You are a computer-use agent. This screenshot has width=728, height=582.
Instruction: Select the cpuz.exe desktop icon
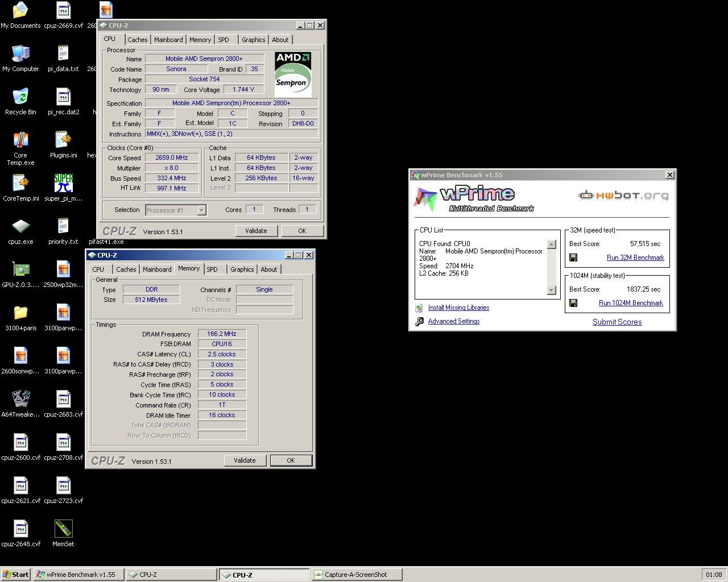pos(20,226)
